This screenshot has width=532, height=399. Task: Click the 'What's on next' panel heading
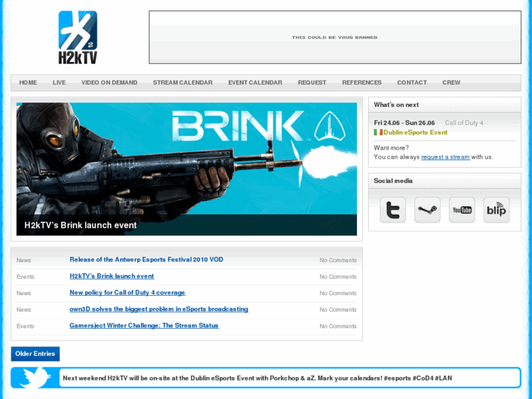(x=396, y=105)
